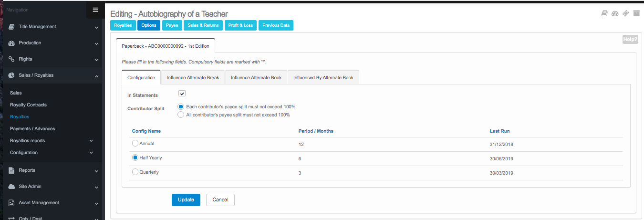Screen dimensions: 644x220
Task: Collapse the Sales / Royalties section
Action: [96, 76]
